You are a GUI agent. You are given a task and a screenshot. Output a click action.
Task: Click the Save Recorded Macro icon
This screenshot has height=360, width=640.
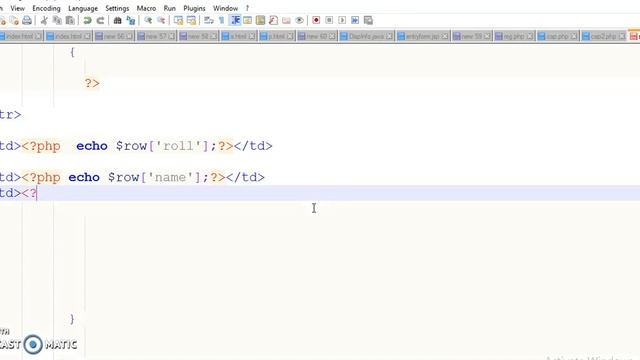tap(368, 20)
